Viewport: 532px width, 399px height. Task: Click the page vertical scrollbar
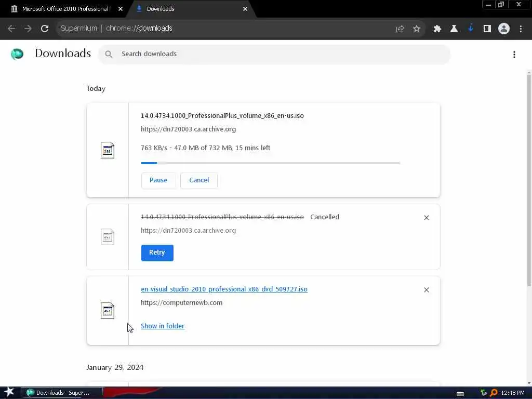tap(529, 180)
